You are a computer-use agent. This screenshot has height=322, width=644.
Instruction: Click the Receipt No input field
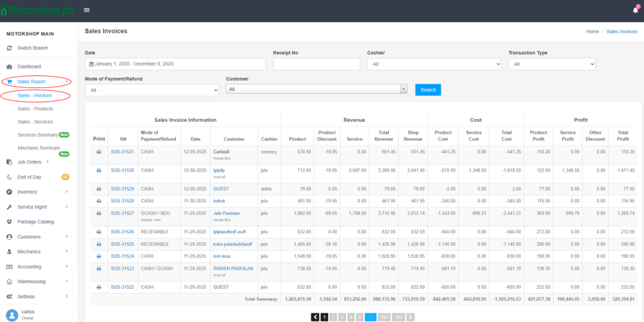316,64
